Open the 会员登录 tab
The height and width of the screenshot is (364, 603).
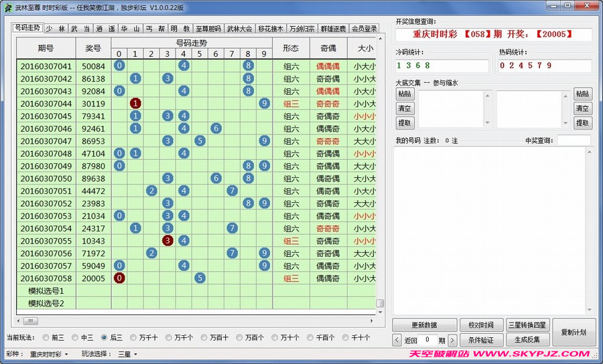coord(364,29)
